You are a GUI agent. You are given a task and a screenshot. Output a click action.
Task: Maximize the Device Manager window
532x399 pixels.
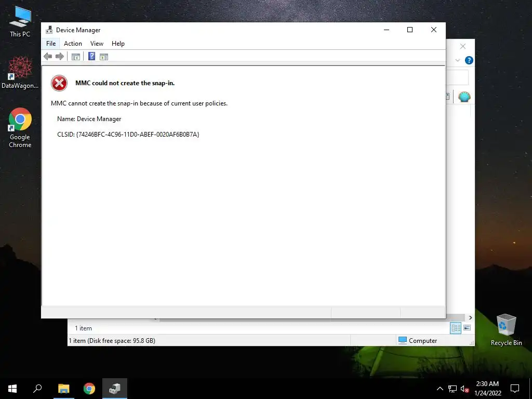(x=410, y=30)
